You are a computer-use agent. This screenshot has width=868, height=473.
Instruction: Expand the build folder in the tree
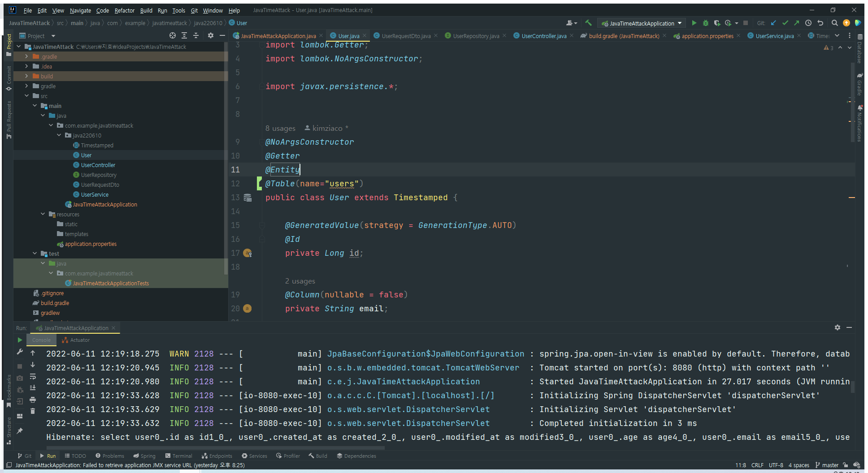pos(26,76)
